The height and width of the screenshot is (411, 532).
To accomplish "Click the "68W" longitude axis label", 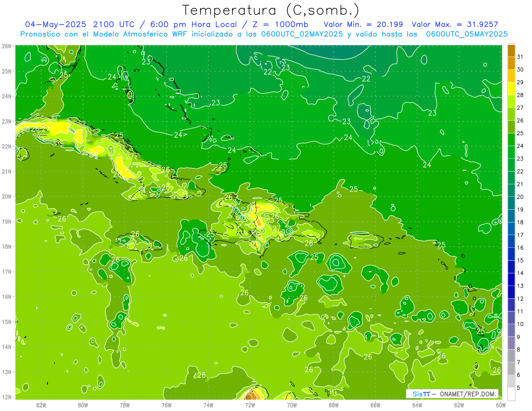I will coord(333,405).
